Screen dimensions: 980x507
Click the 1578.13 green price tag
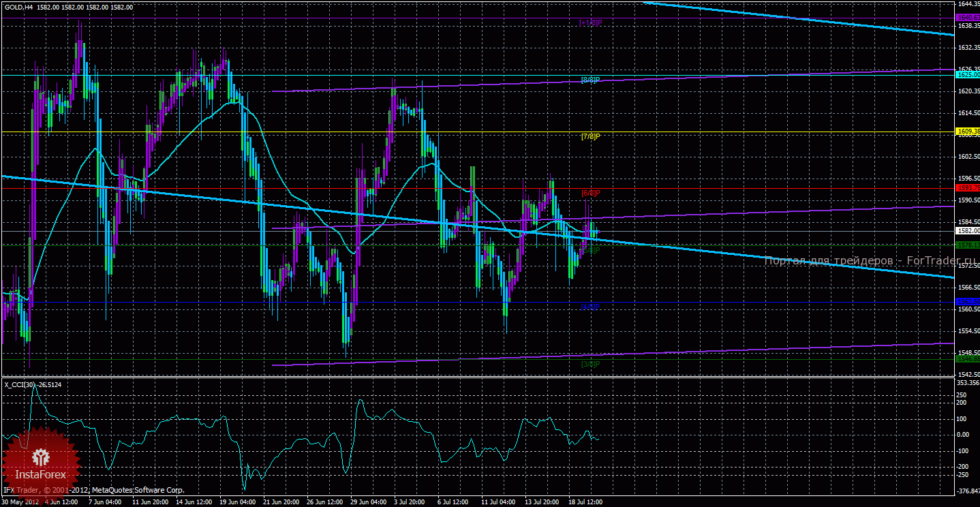[968, 244]
